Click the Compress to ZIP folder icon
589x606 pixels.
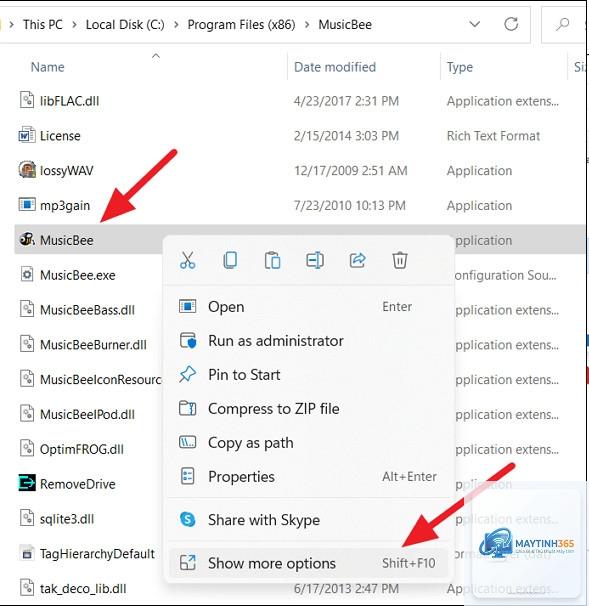click(188, 408)
